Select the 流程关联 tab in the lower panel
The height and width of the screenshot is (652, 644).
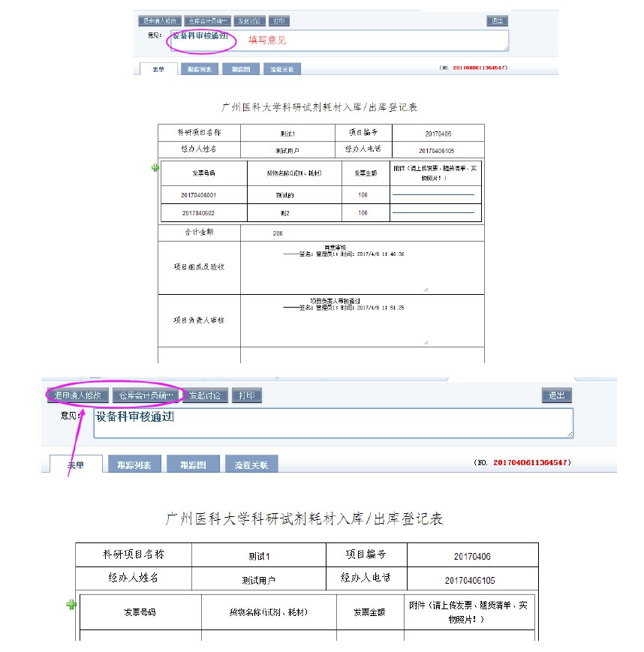[251, 464]
